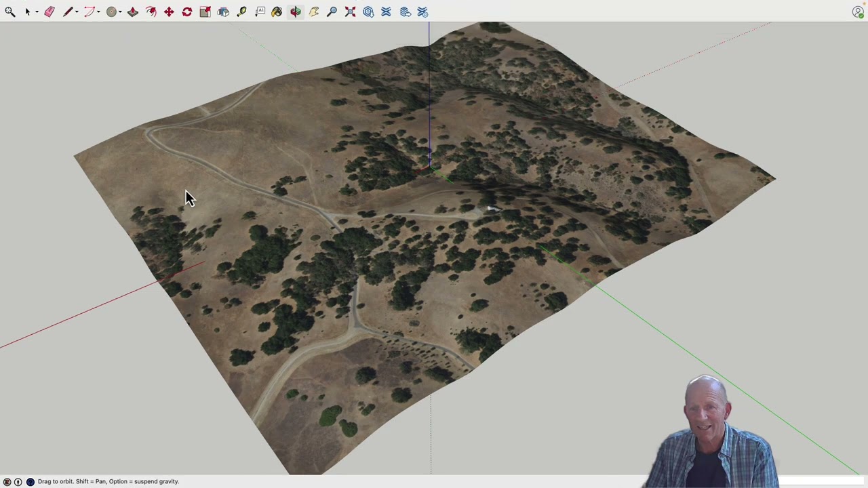Screen dimensions: 868x488
Task: Select the Rotate tool
Action: [187, 12]
